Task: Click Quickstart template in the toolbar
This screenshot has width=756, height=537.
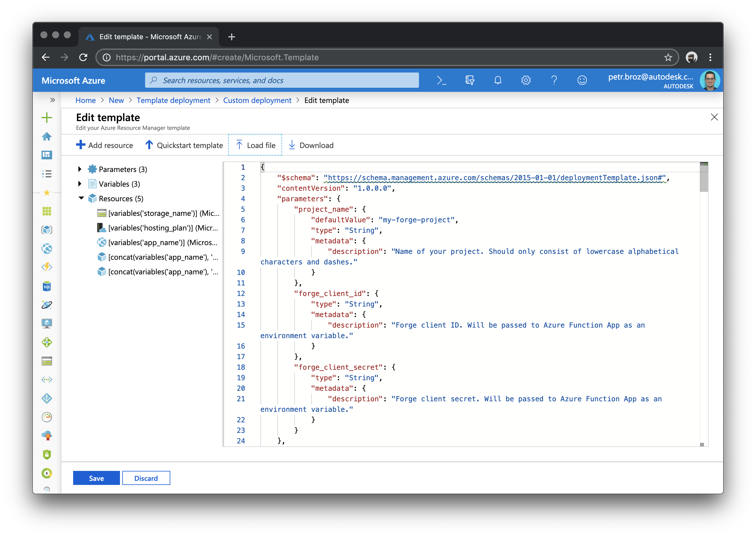Action: tap(184, 145)
